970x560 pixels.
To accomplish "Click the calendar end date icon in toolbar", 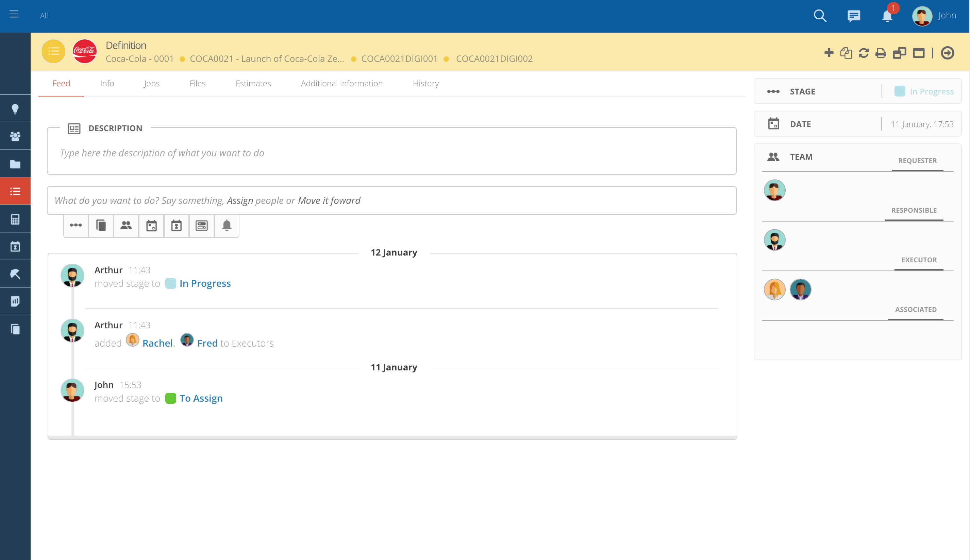I will (177, 225).
